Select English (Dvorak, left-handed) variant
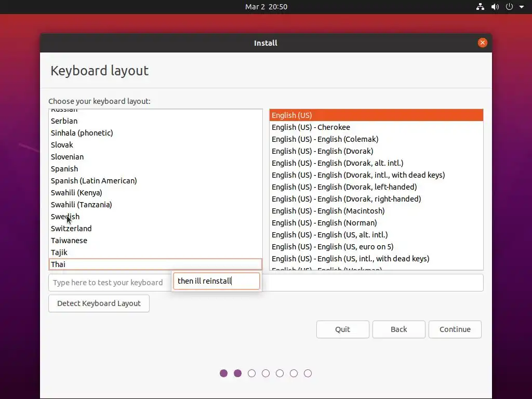Screen dimensions: 532x399 point(376,187)
